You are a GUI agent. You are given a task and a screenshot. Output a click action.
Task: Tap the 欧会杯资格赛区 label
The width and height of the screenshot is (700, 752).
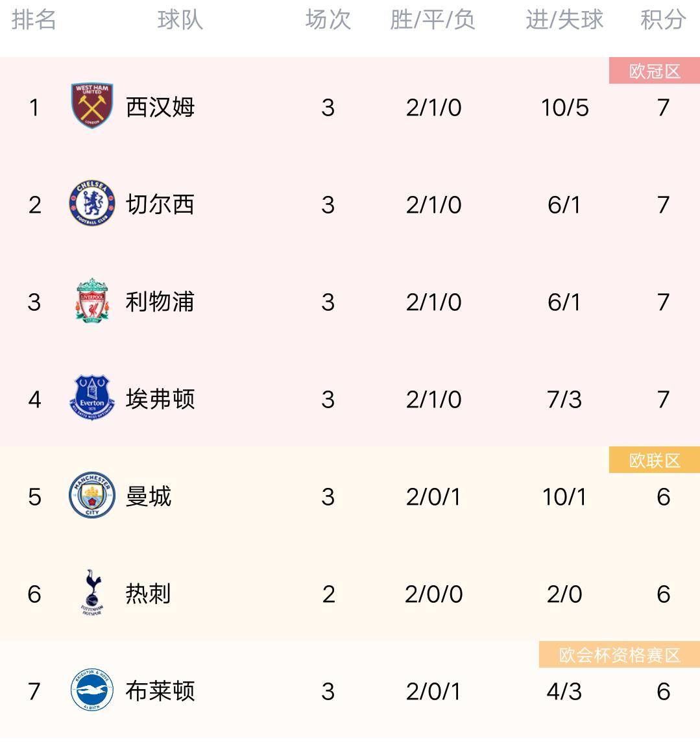[620, 655]
